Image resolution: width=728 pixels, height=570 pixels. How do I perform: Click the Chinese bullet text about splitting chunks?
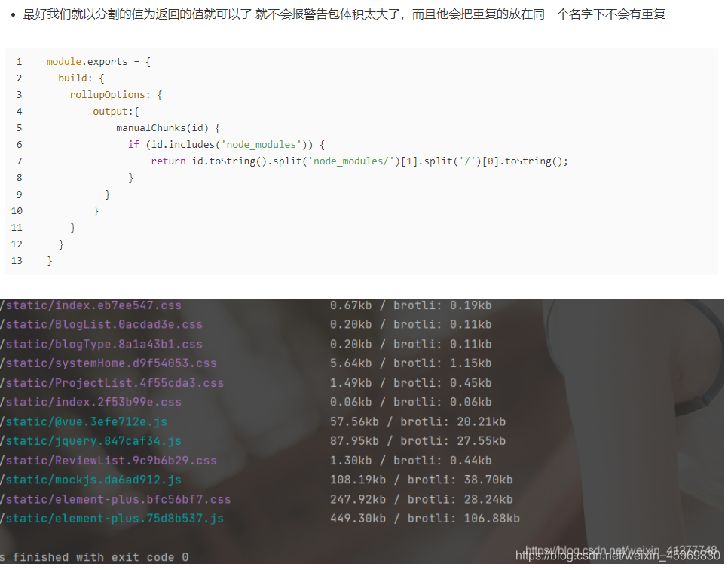pos(344,14)
